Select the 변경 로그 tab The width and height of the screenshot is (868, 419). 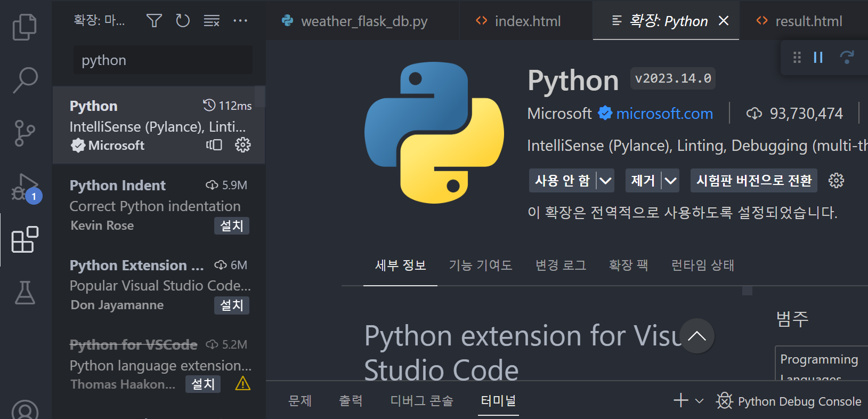561,265
